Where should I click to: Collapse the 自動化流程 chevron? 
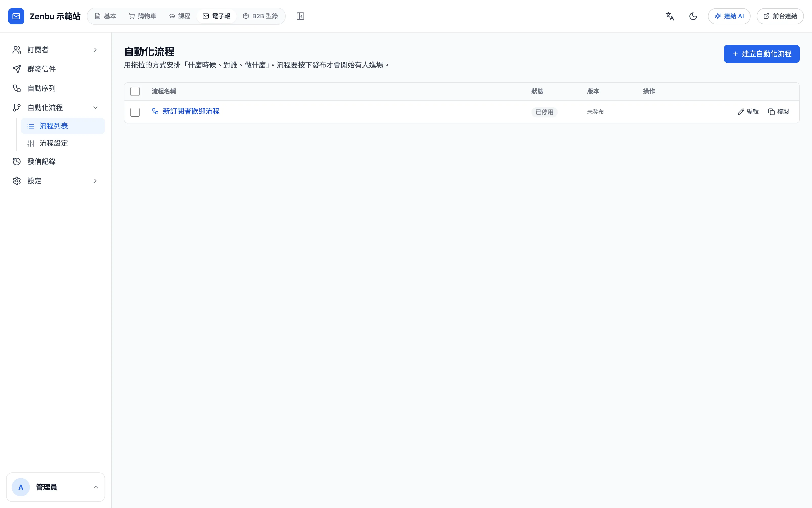[95, 107]
